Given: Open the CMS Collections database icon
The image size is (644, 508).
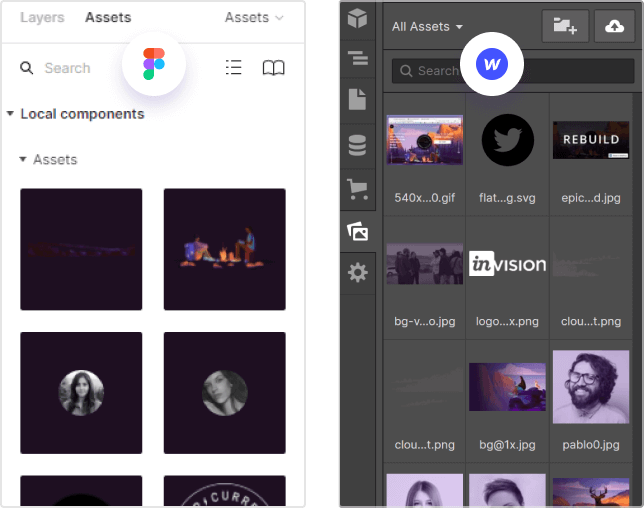Looking at the screenshot, I should pyautogui.click(x=357, y=145).
